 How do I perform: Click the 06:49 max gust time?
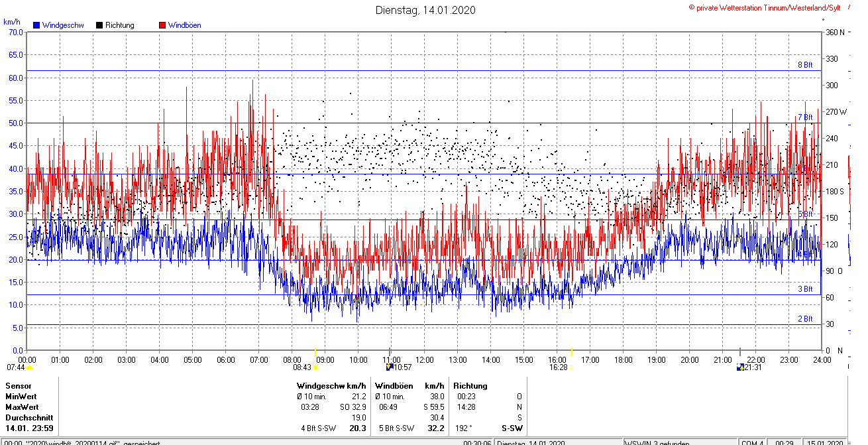pos(388,407)
